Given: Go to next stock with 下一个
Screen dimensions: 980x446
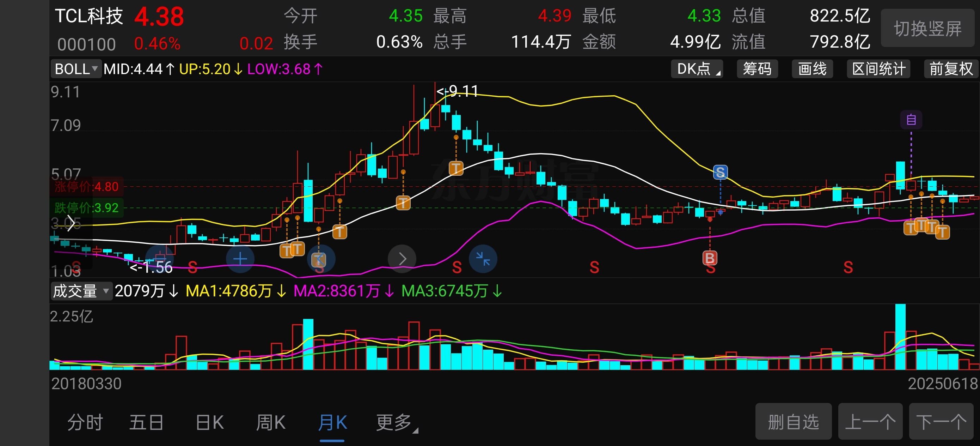Looking at the screenshot, I should (x=941, y=422).
